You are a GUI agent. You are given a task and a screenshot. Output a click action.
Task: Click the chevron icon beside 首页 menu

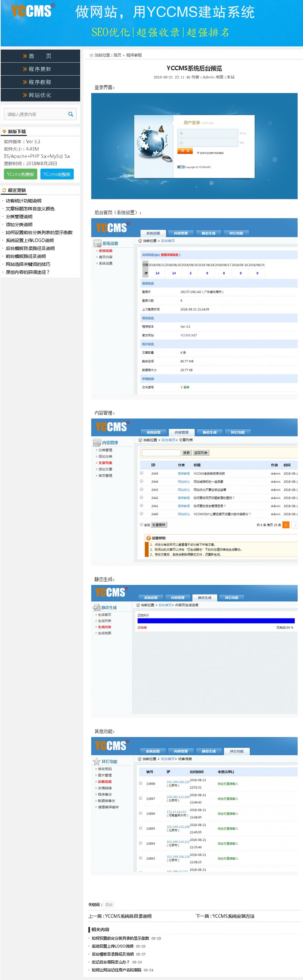coord(25,56)
